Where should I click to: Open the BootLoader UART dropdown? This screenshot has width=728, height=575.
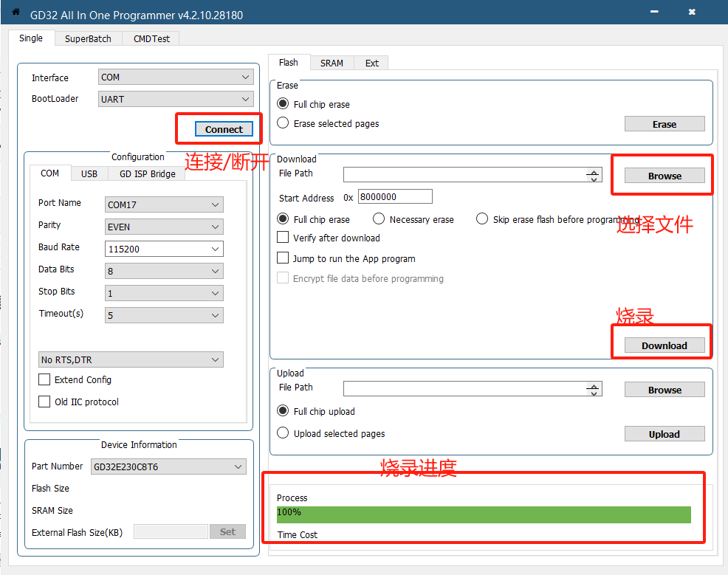[x=176, y=99]
